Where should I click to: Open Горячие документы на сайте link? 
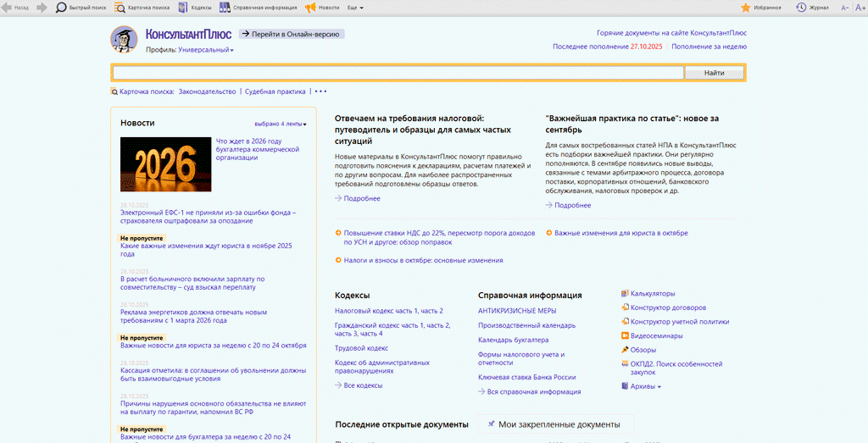[671, 33]
